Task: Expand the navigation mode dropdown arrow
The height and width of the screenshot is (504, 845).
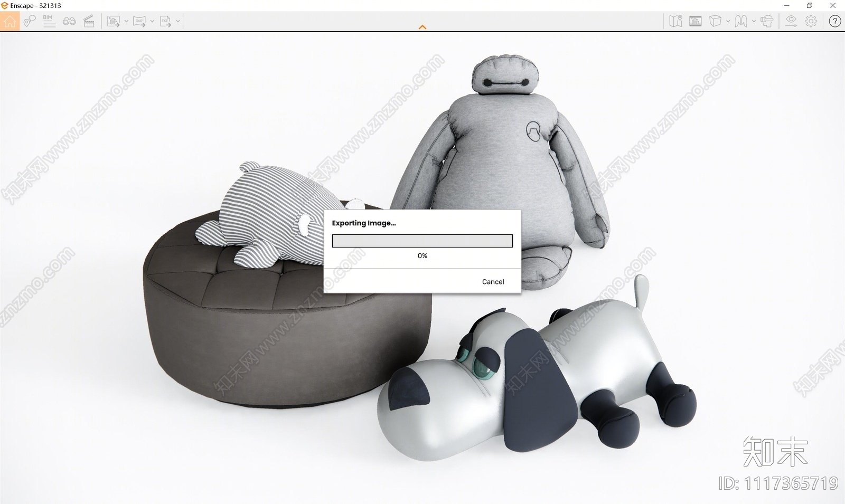Action: [754, 21]
